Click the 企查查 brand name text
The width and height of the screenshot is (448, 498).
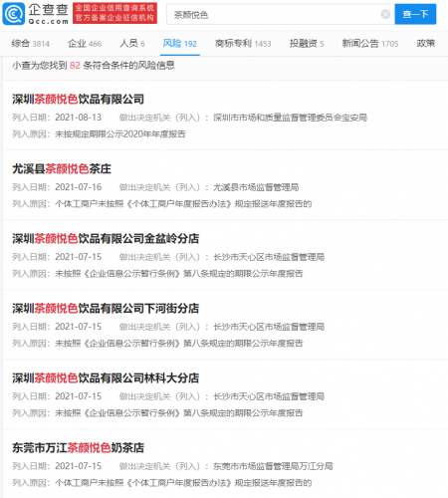click(48, 10)
